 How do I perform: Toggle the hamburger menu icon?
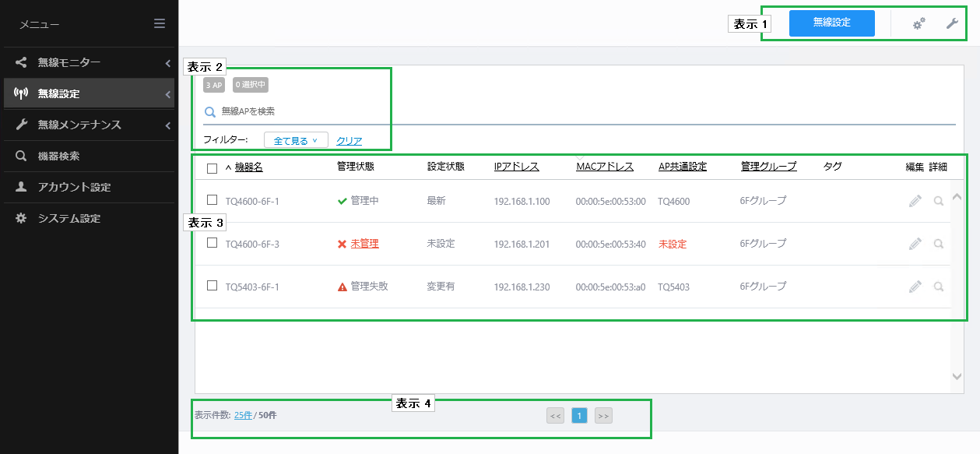click(x=160, y=23)
